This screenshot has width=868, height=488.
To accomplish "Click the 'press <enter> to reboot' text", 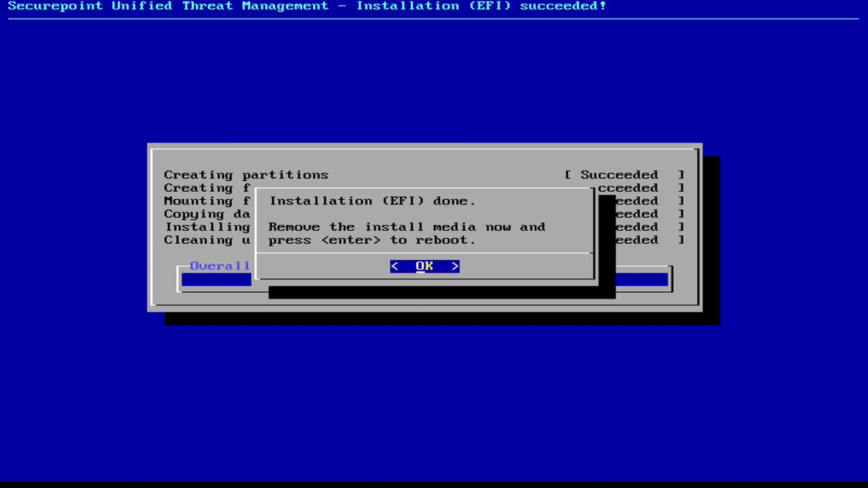I will point(371,240).
